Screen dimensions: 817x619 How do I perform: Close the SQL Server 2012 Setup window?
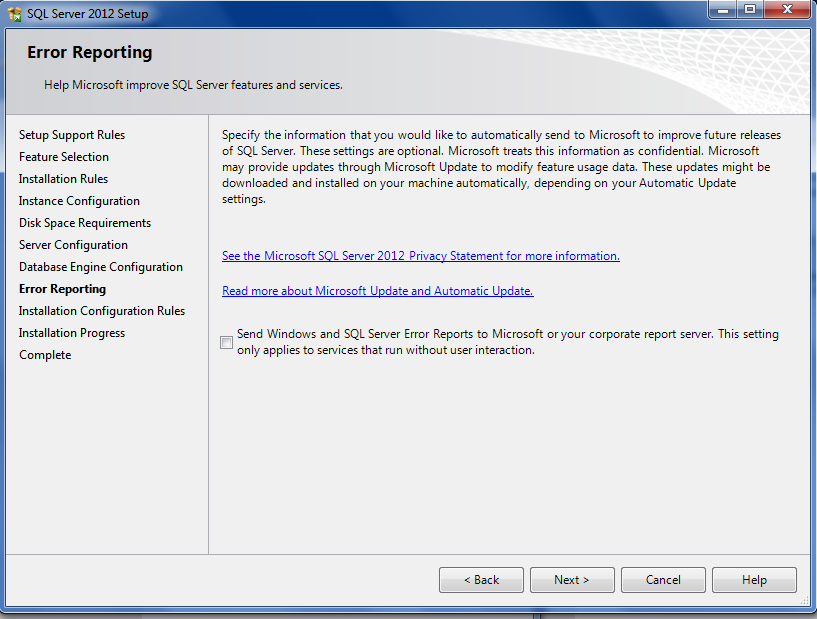pos(787,9)
